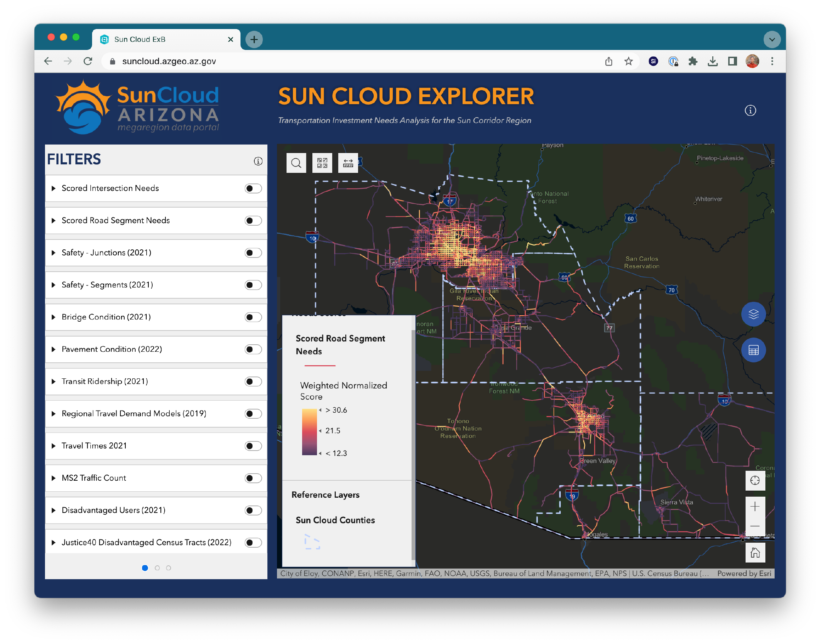Open the map search tool
The height and width of the screenshot is (644, 821).
(x=296, y=163)
